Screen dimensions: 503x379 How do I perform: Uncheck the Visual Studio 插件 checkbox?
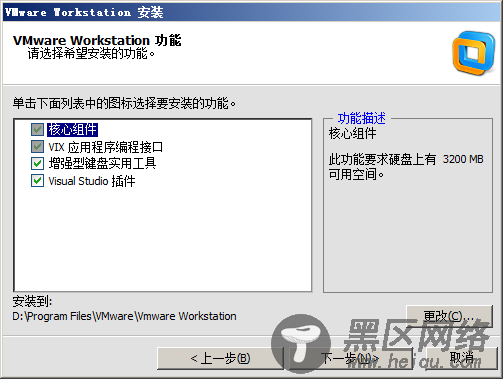(x=37, y=181)
